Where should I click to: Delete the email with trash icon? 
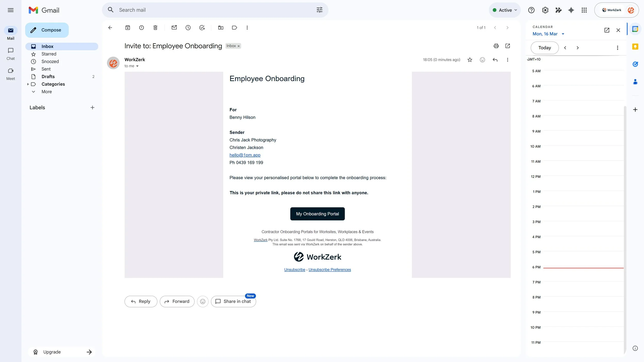pos(155,28)
